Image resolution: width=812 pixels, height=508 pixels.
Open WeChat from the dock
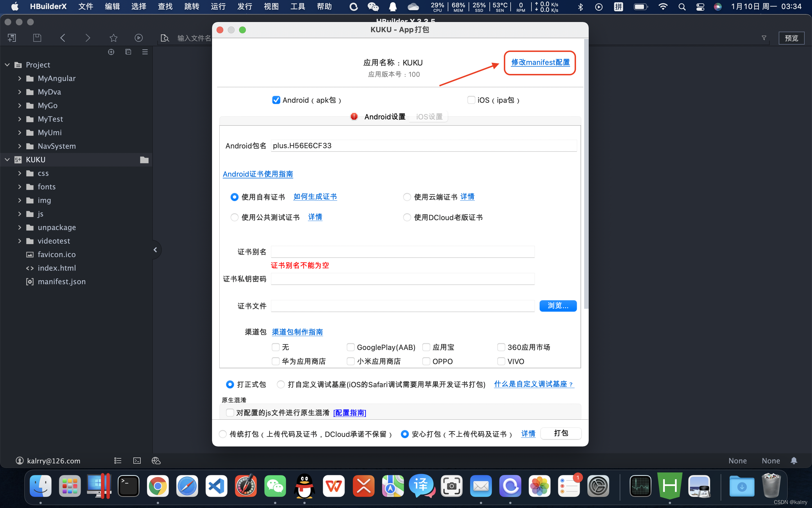[x=275, y=486]
